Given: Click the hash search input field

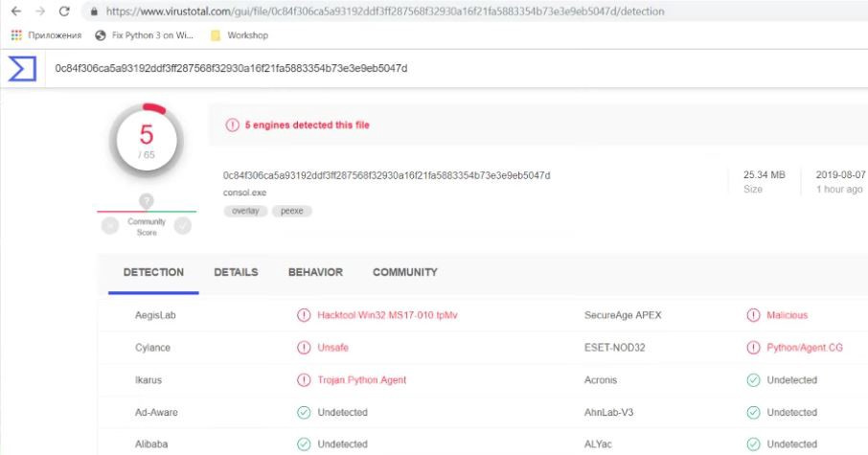Looking at the screenshot, I should tap(383, 68).
